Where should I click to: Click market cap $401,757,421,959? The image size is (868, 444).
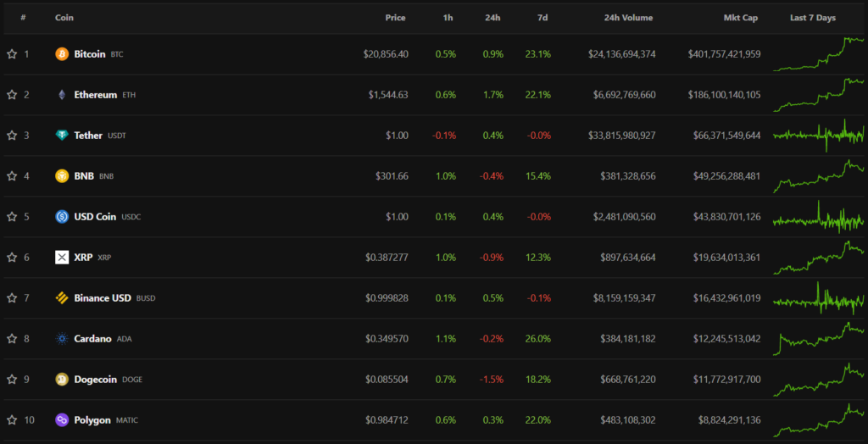tap(724, 54)
